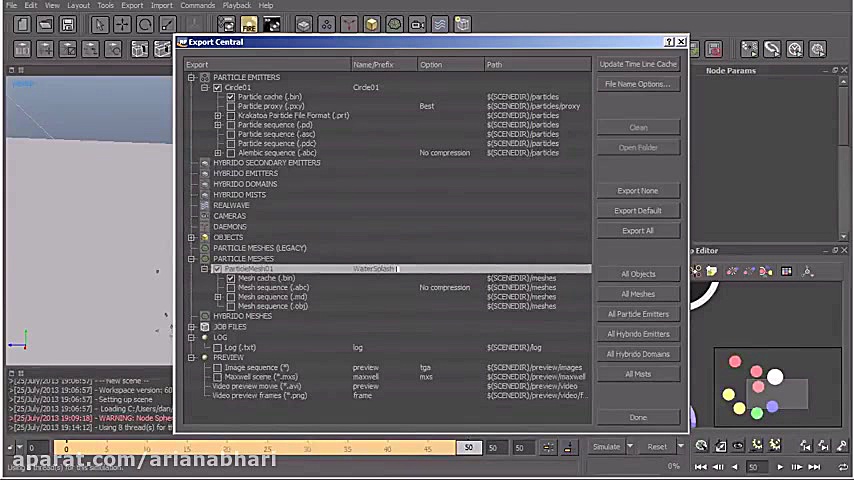The image size is (854, 480).
Task: Open the Export menu
Action: [132, 5]
